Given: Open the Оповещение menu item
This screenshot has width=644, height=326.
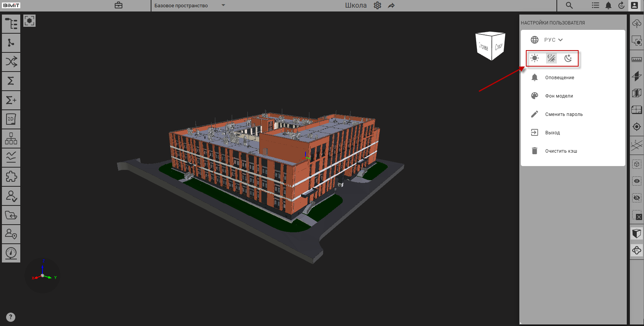Looking at the screenshot, I should click(x=559, y=78).
